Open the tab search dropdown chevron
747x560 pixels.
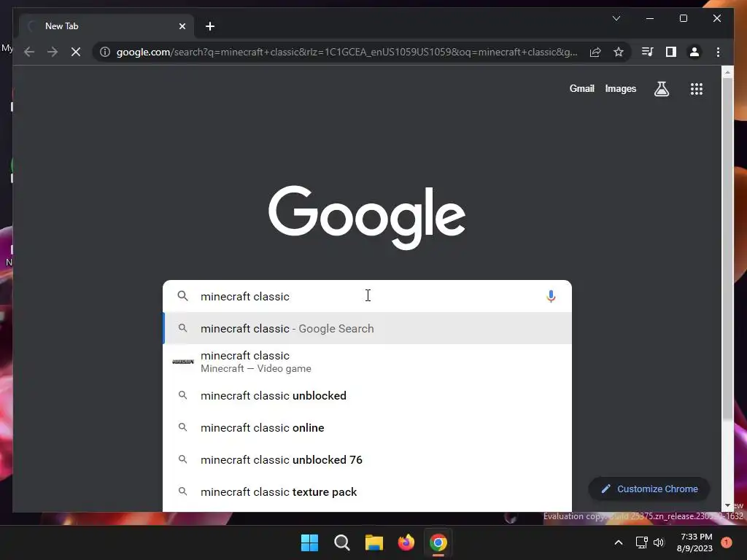click(x=616, y=18)
